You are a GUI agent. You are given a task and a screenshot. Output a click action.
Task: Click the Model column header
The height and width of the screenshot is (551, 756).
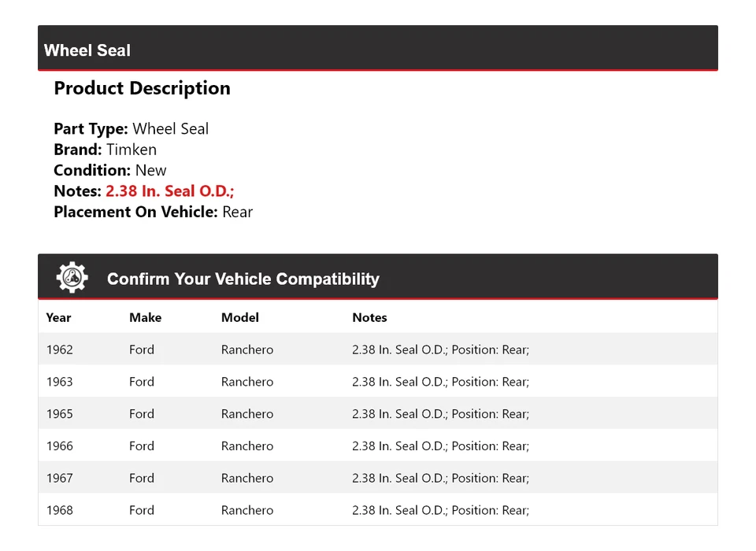click(x=239, y=317)
